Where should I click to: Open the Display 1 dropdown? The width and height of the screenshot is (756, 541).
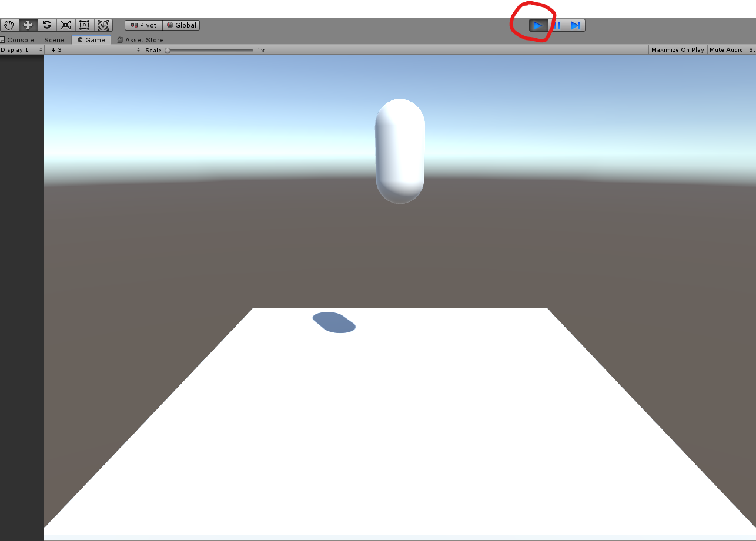22,50
